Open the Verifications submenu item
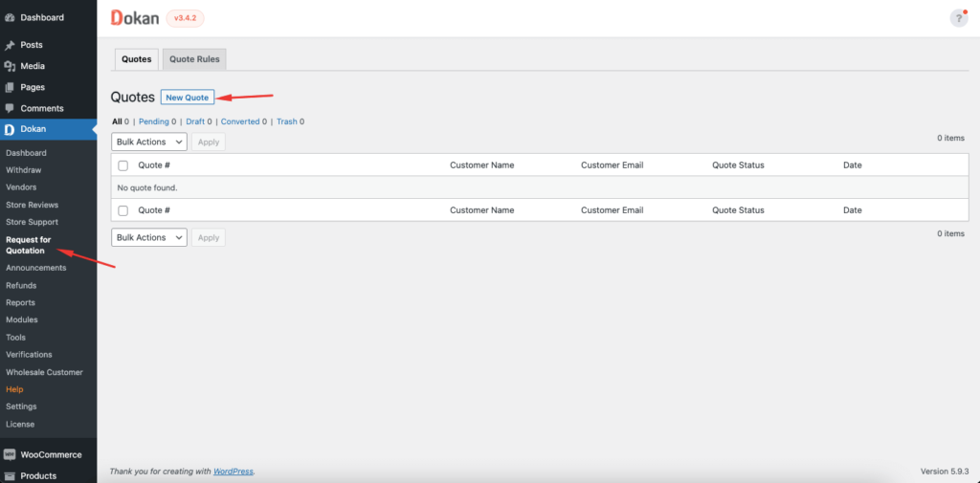This screenshot has height=483, width=980. 29,354
